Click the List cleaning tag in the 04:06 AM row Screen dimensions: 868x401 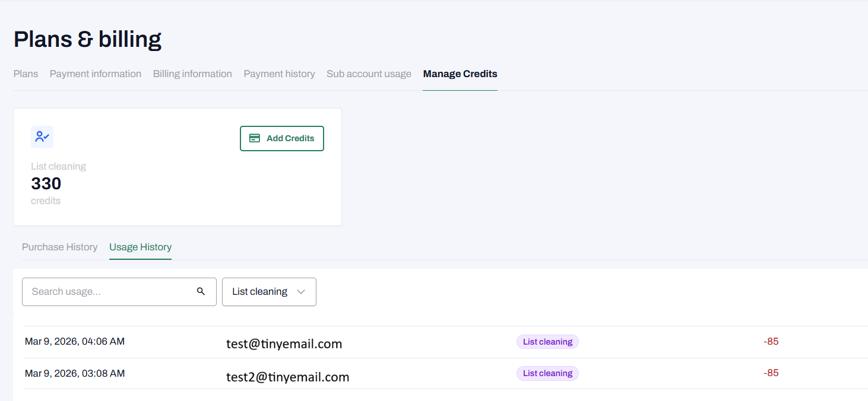[x=547, y=342]
